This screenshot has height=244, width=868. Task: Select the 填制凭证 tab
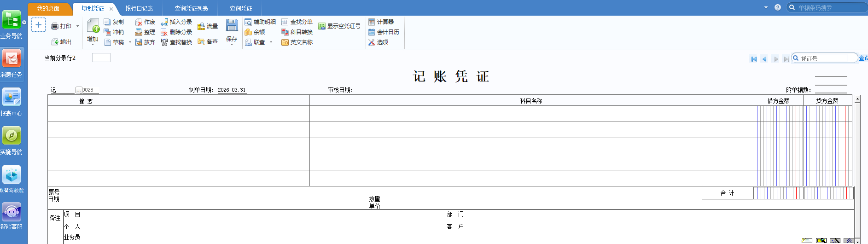pos(93,8)
